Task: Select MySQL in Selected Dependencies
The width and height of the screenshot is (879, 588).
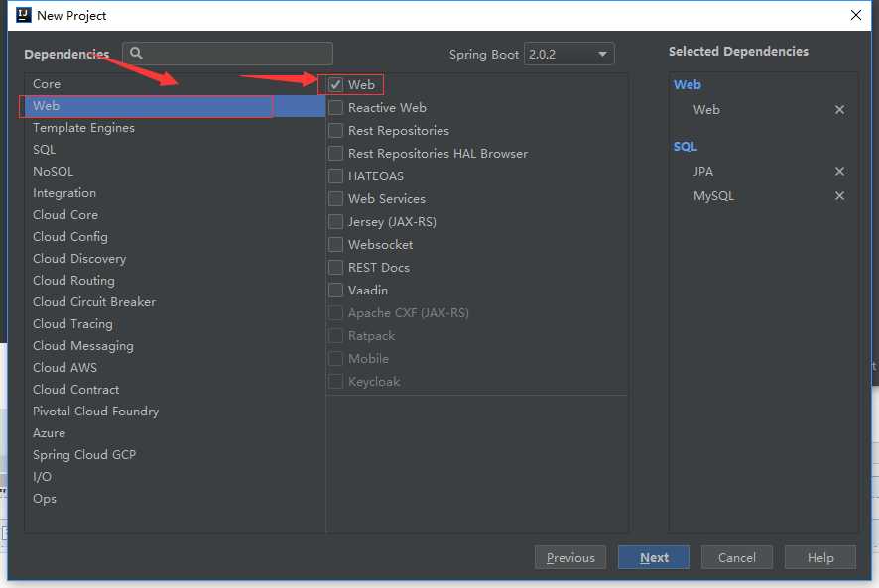Action: click(x=713, y=196)
